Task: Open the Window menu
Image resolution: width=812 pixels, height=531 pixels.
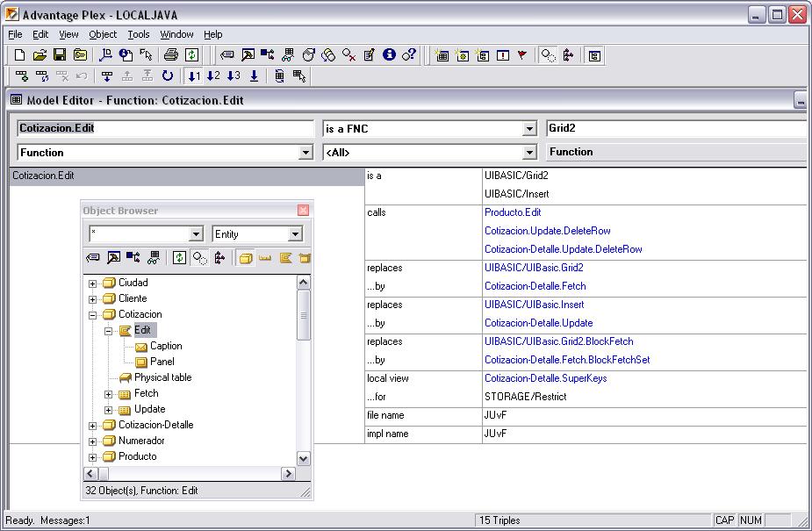Action: tap(176, 34)
